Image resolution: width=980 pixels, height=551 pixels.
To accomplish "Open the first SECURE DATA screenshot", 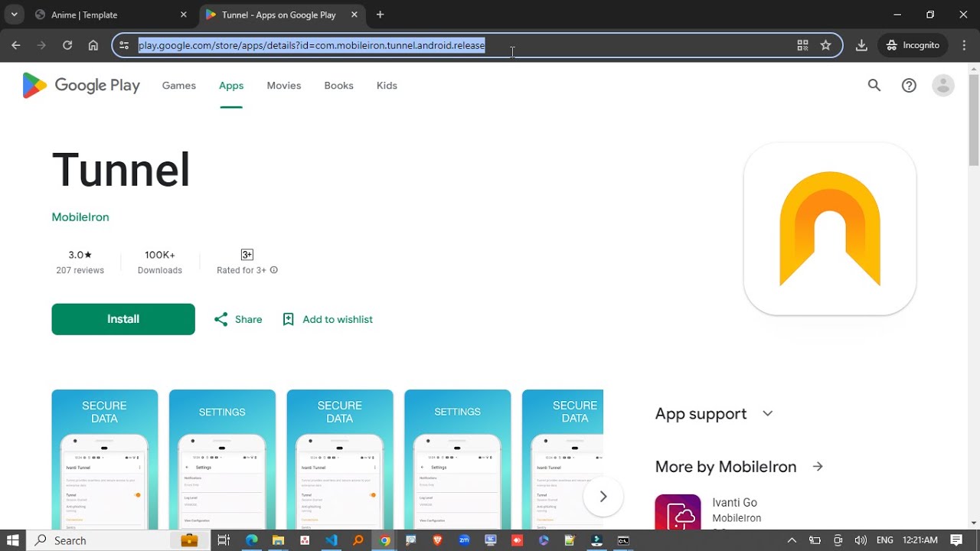I will [x=105, y=459].
